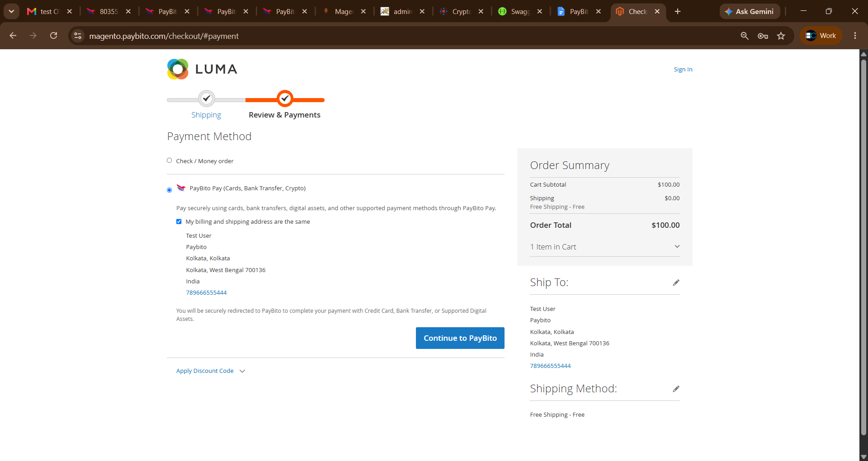Click the Order Total amount $100.00
This screenshot has width=868, height=461.
click(x=665, y=225)
